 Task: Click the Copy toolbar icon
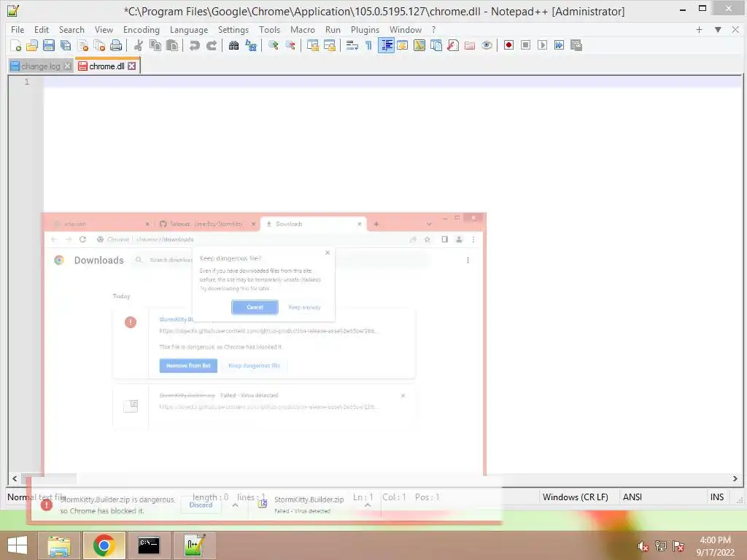pos(155,45)
